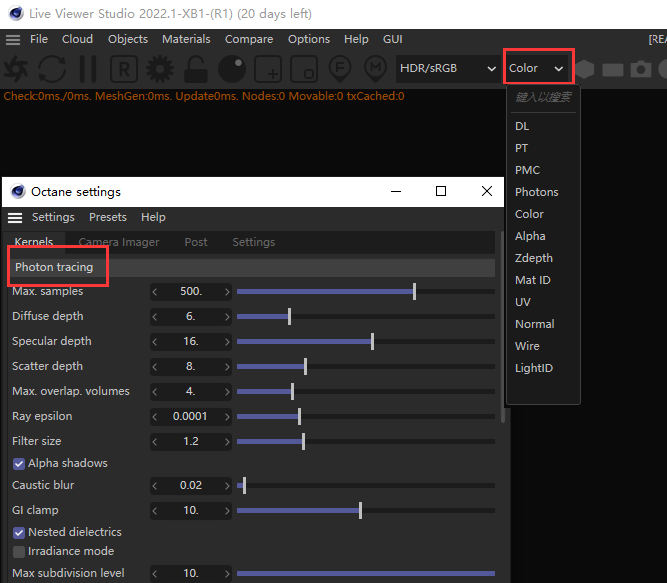Open the Octane settings hamburger menu
Viewport: 667px width, 583px height.
(x=15, y=218)
